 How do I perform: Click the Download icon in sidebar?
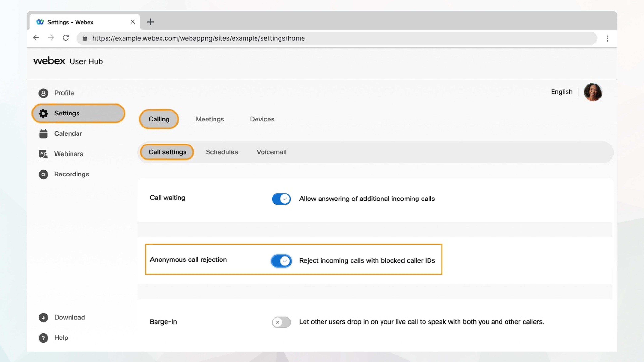click(43, 317)
